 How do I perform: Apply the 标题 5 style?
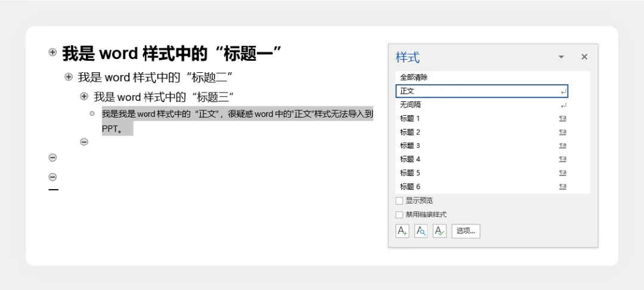[x=482, y=173]
